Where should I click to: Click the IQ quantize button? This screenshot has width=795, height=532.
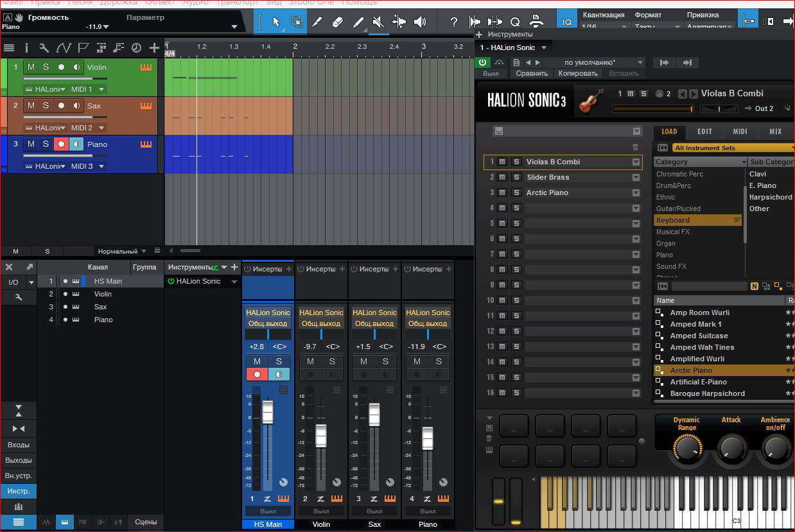[567, 22]
